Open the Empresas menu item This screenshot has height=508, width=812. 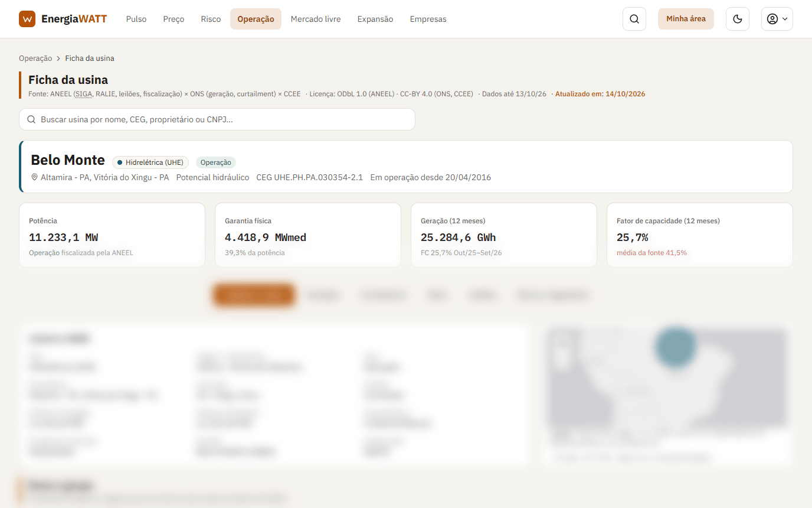click(x=428, y=19)
